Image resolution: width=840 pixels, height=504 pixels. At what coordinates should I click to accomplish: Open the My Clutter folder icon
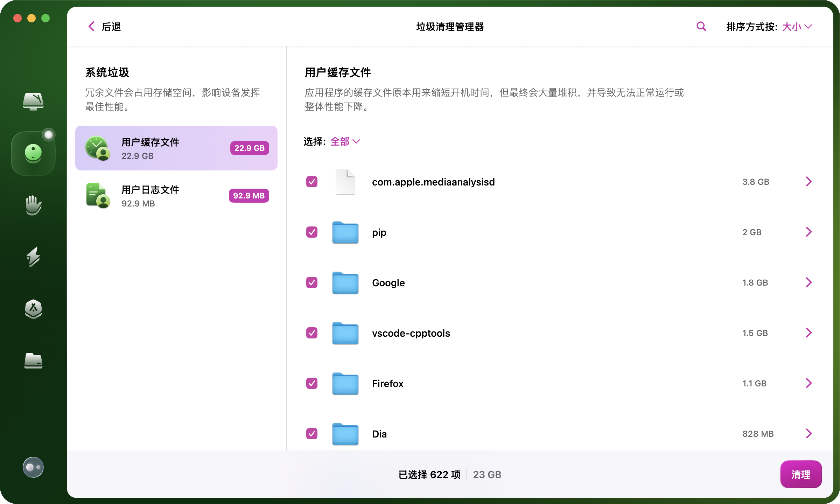(x=33, y=360)
